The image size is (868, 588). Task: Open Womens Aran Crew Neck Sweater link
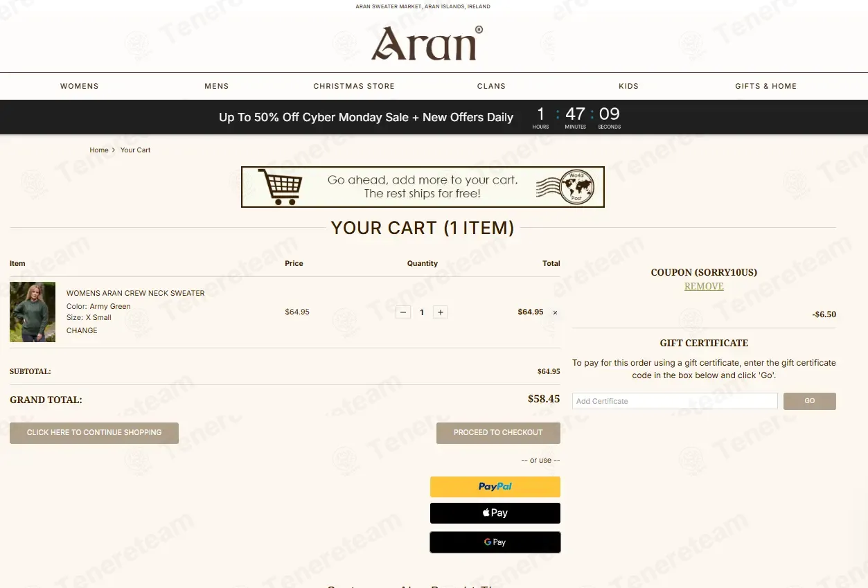pyautogui.click(x=135, y=293)
